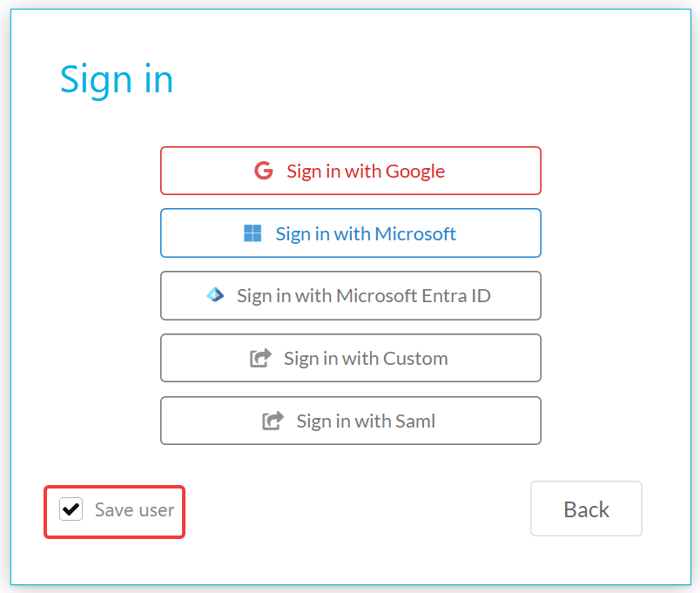The height and width of the screenshot is (593, 700).
Task: Select the Sign in with Saml option
Action: [351, 421]
